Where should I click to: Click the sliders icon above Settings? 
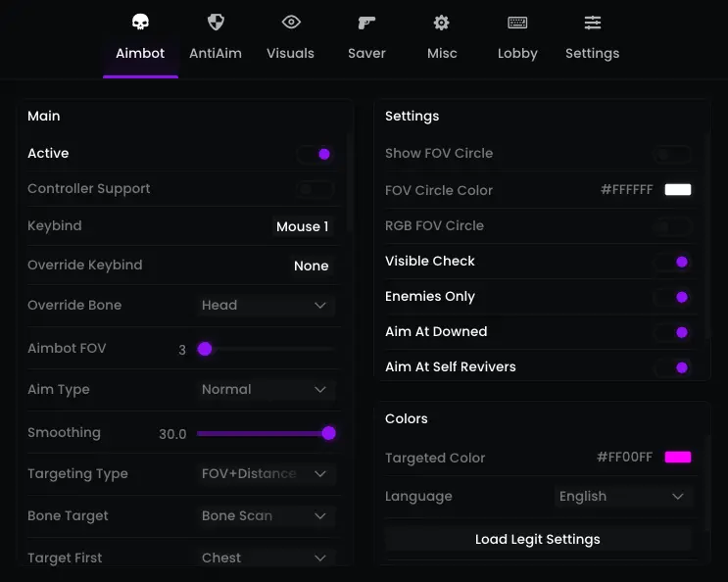tap(593, 23)
